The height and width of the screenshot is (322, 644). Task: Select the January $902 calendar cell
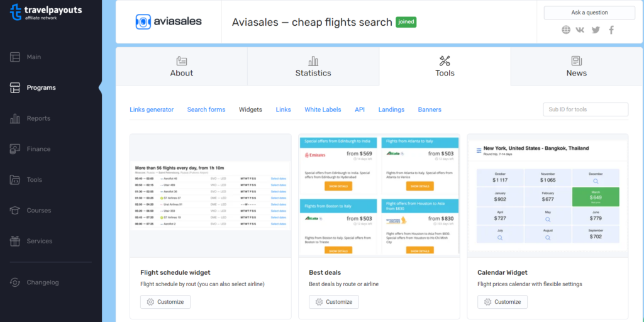[500, 197]
